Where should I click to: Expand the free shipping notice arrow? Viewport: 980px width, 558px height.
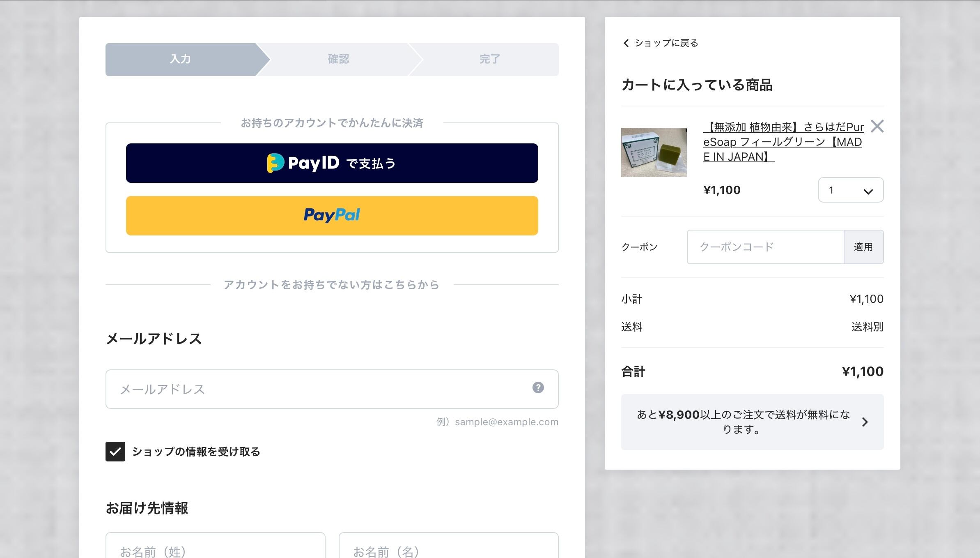(865, 422)
